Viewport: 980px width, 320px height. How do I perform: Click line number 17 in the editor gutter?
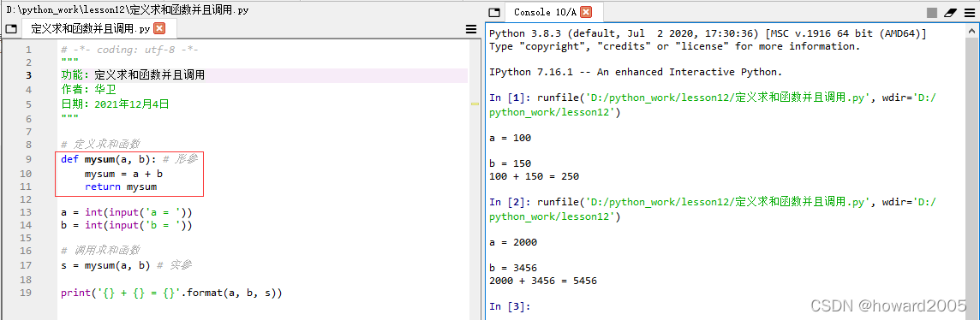point(26,265)
